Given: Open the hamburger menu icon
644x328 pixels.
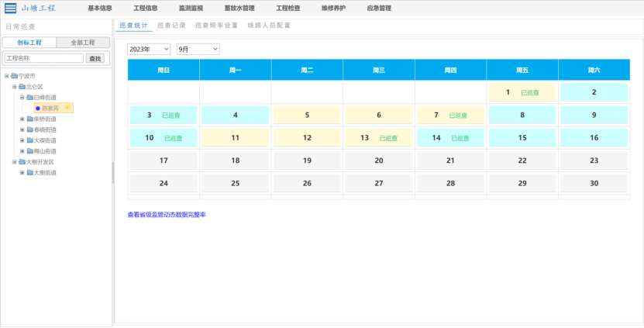Looking at the screenshot, I should (x=10, y=8).
